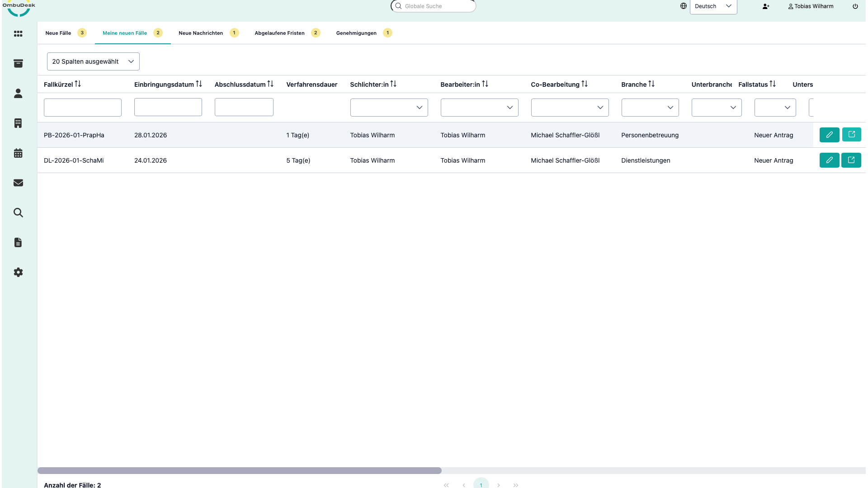The image size is (868, 488).
Task: Open DL-2026-01-SchaMi in new window icon
Action: pos(851,160)
